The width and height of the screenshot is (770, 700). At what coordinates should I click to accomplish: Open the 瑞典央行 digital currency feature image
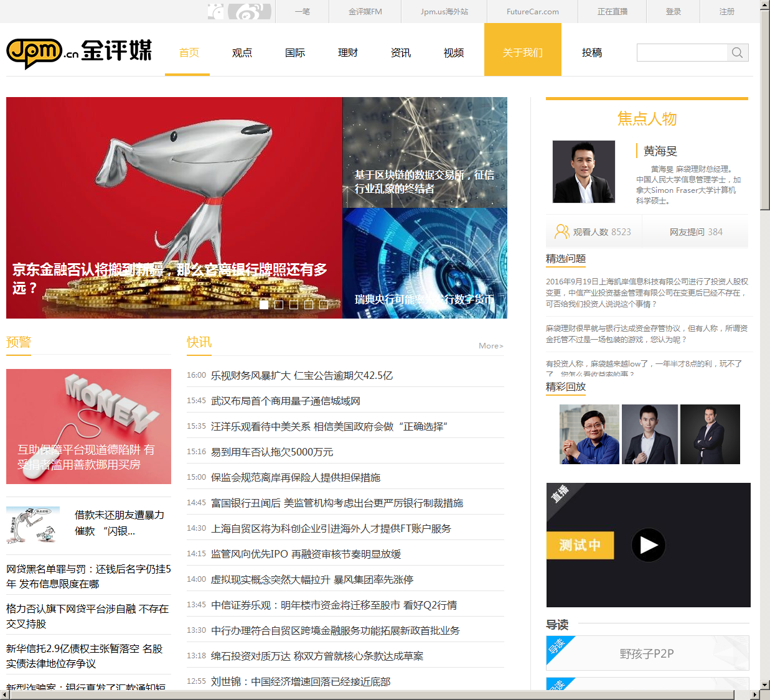(x=425, y=263)
